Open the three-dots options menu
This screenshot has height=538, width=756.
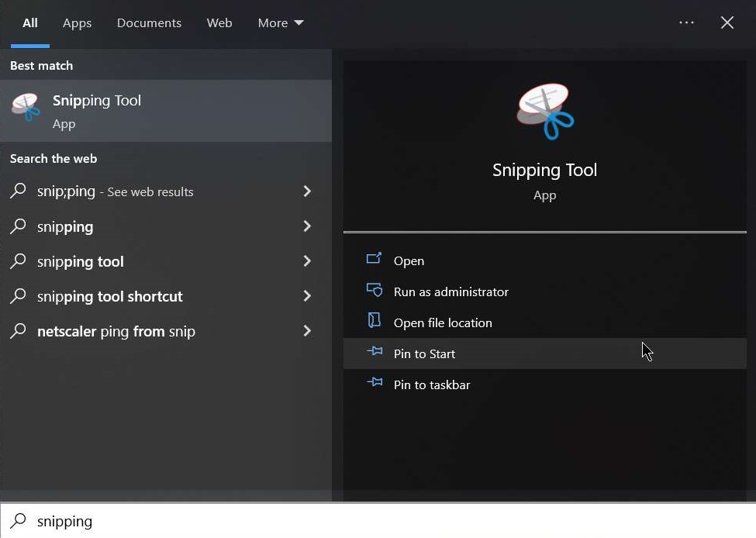pos(686,22)
